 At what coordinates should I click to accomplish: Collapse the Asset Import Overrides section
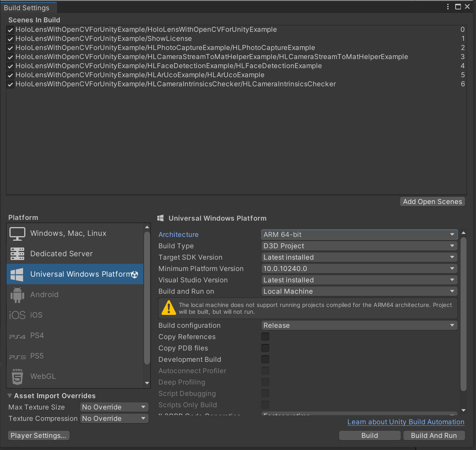click(10, 396)
